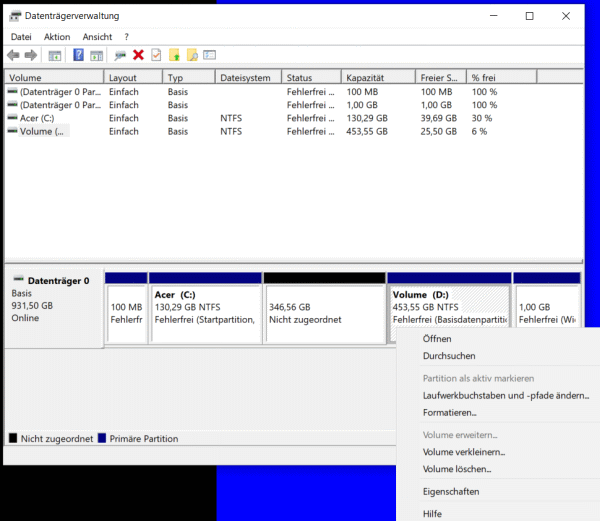The width and height of the screenshot is (600, 521).
Task: Sort by the Freier S... column header
Action: pyautogui.click(x=441, y=77)
